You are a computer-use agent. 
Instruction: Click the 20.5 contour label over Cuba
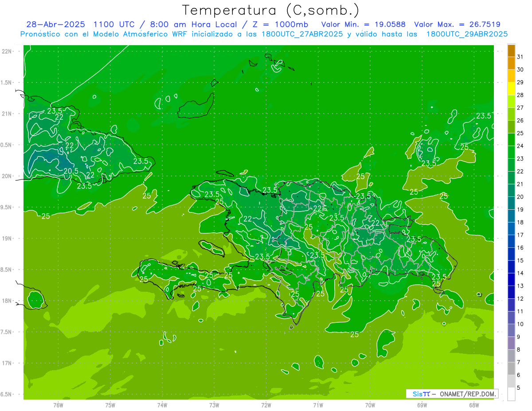(71, 171)
